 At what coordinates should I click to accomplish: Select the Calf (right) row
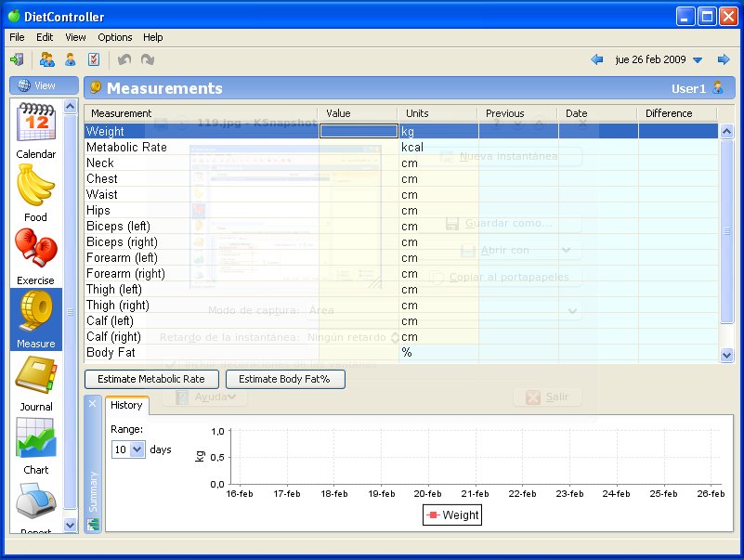click(401, 336)
